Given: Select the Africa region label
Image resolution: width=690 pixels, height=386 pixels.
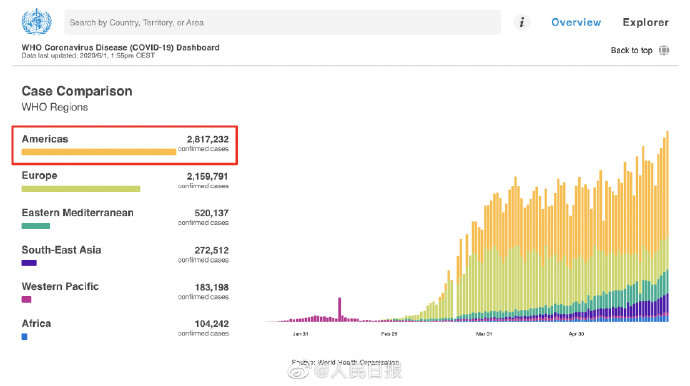Looking at the screenshot, I should click(x=37, y=324).
